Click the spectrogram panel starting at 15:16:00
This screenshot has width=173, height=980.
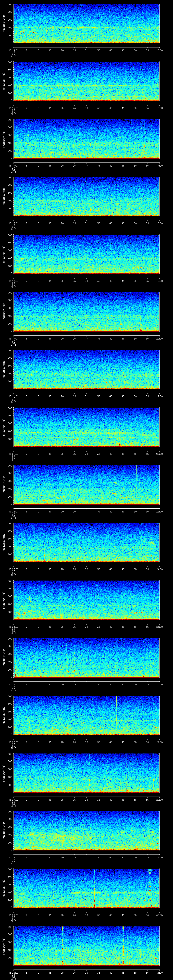pos(87,139)
